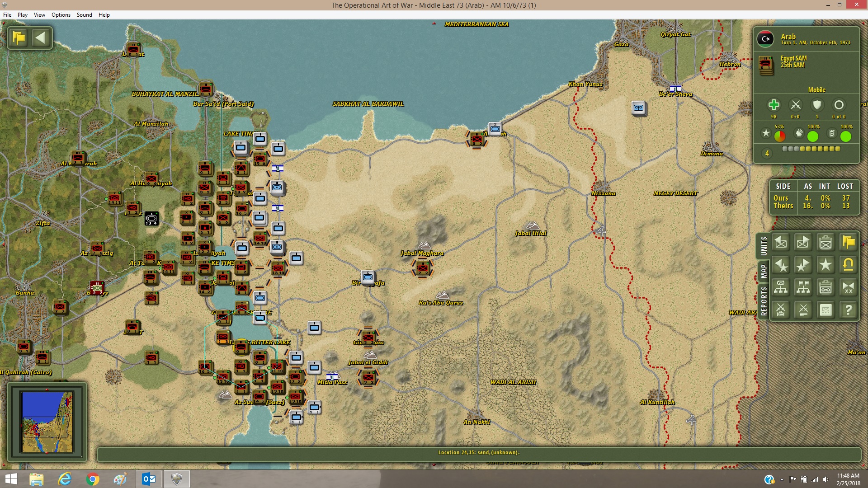Switch to the MAP tab
Image resolution: width=868 pixels, height=488 pixels.
pos(764,272)
